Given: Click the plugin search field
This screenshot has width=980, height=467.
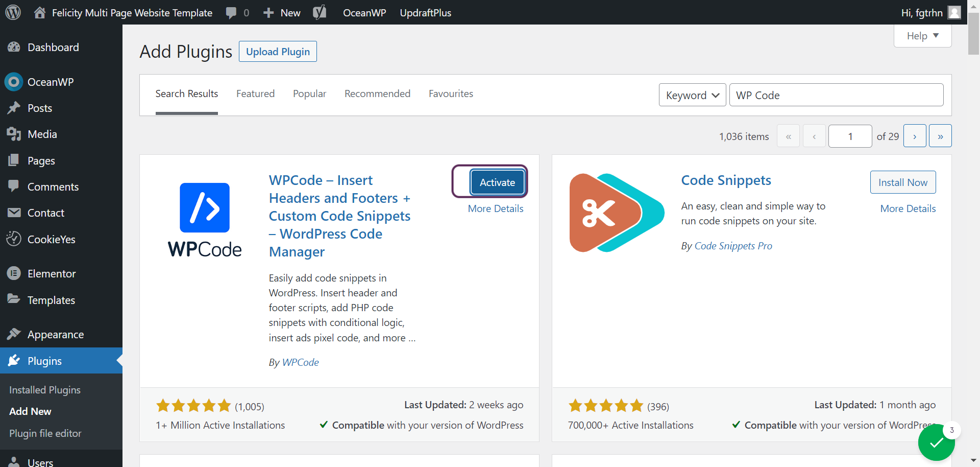Looking at the screenshot, I should 836,95.
